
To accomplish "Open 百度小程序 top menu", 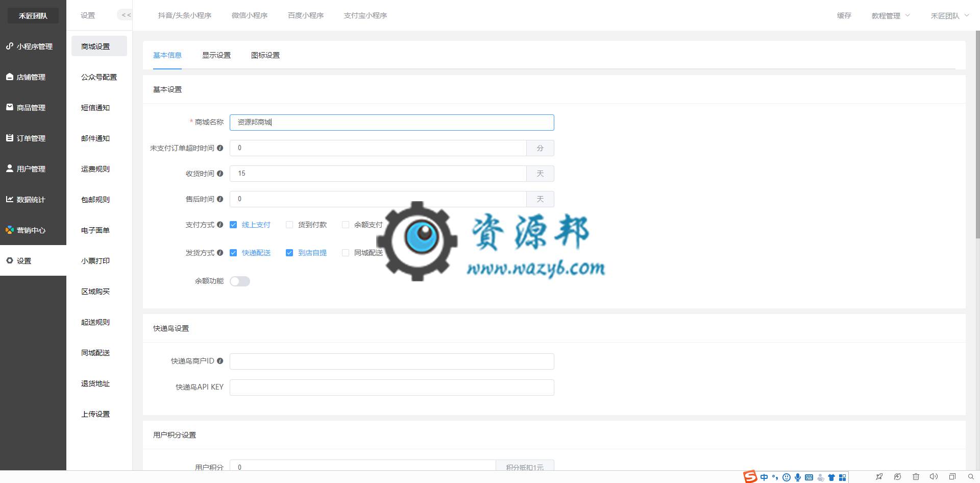I will click(x=306, y=15).
